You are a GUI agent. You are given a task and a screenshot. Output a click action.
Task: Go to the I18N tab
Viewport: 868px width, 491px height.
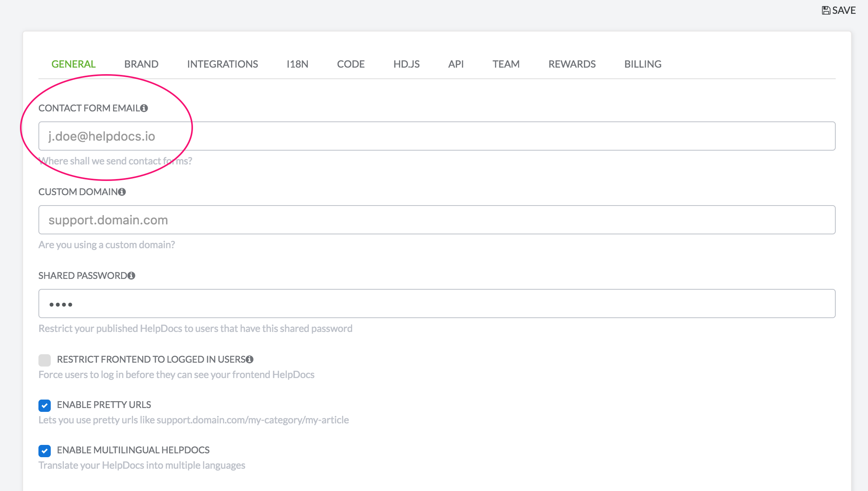pyautogui.click(x=297, y=64)
